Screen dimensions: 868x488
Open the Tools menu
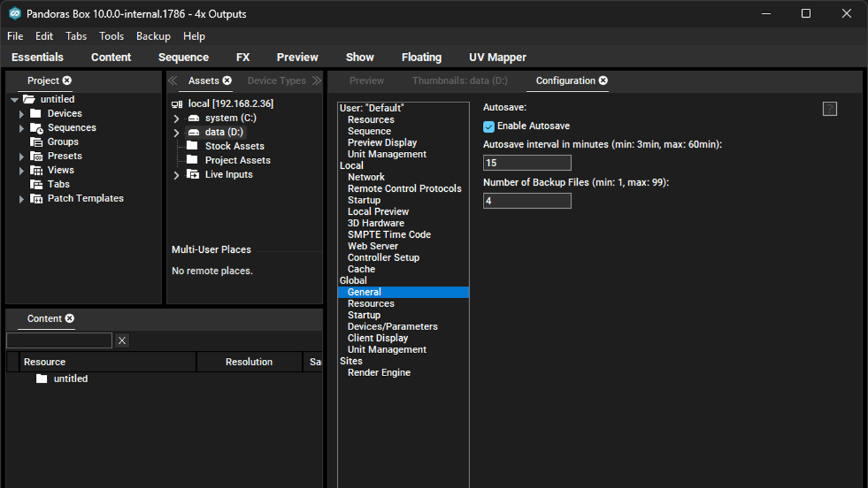click(x=112, y=37)
